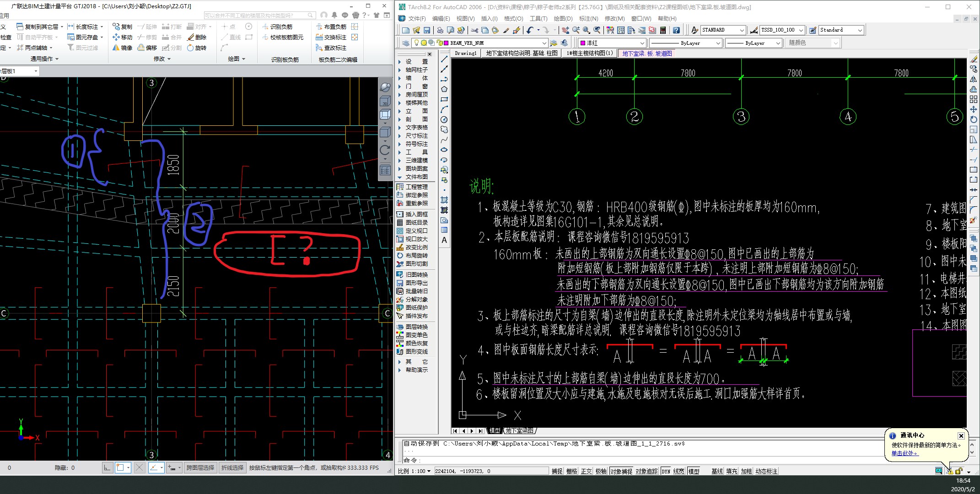
Task: Switch to 地下室结构总说明.基础.柱图 tab
Action: click(522, 54)
